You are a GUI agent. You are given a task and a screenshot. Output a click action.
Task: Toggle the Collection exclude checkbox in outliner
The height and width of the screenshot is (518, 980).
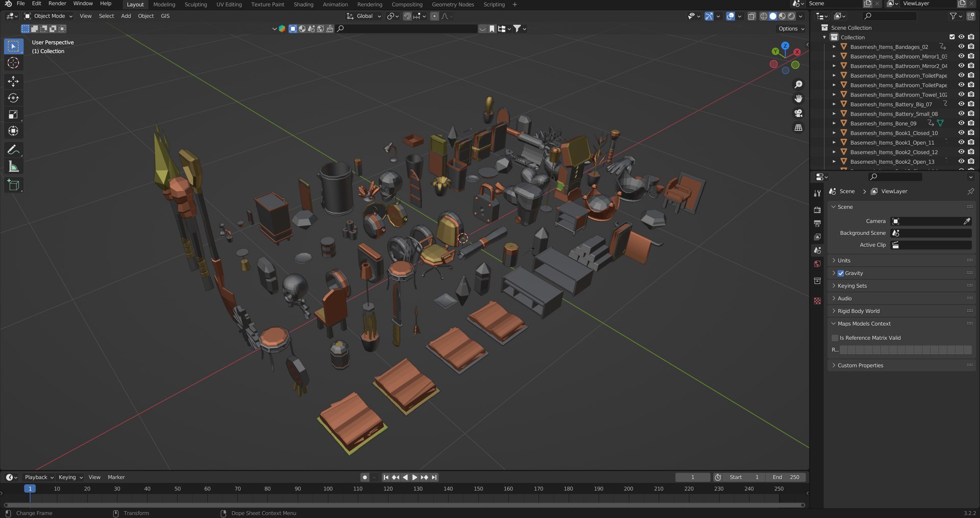point(952,37)
